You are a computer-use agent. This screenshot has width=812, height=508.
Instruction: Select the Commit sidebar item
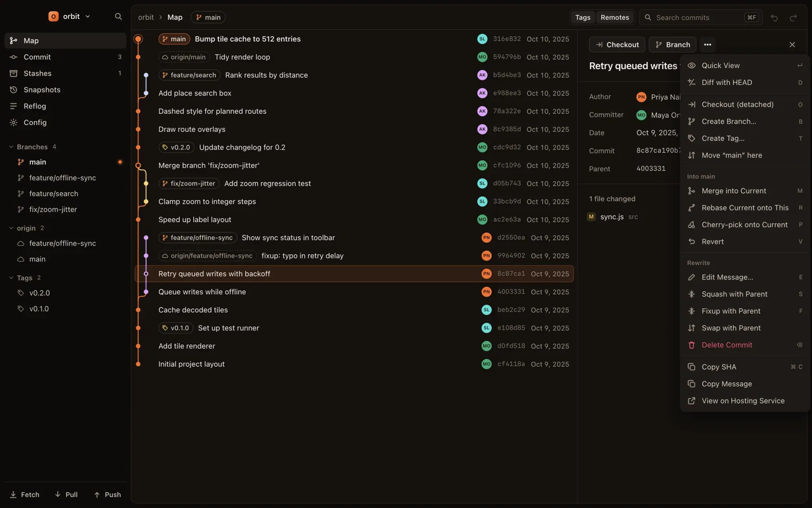[x=65, y=57]
